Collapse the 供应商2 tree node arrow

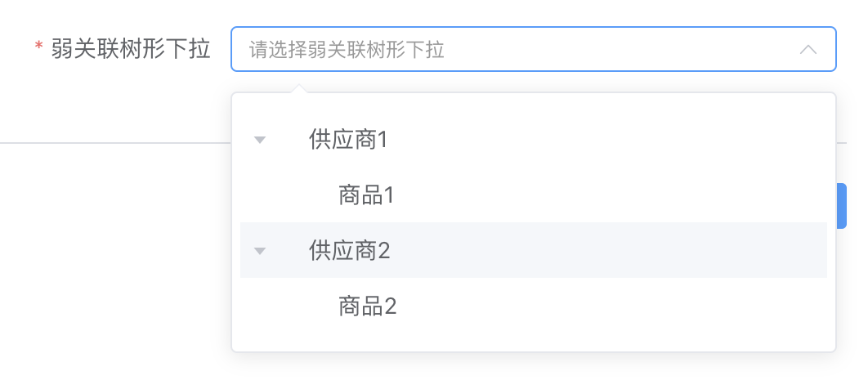(260, 251)
